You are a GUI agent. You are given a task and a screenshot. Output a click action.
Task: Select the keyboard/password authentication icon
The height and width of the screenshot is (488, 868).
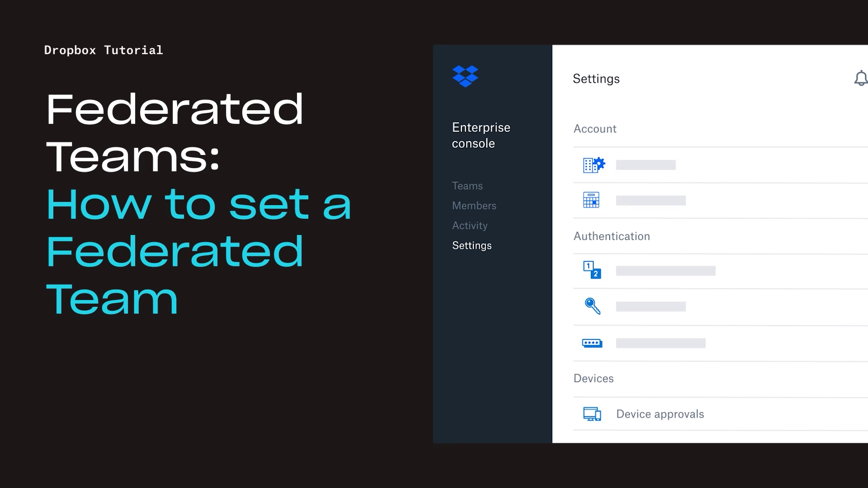(592, 343)
